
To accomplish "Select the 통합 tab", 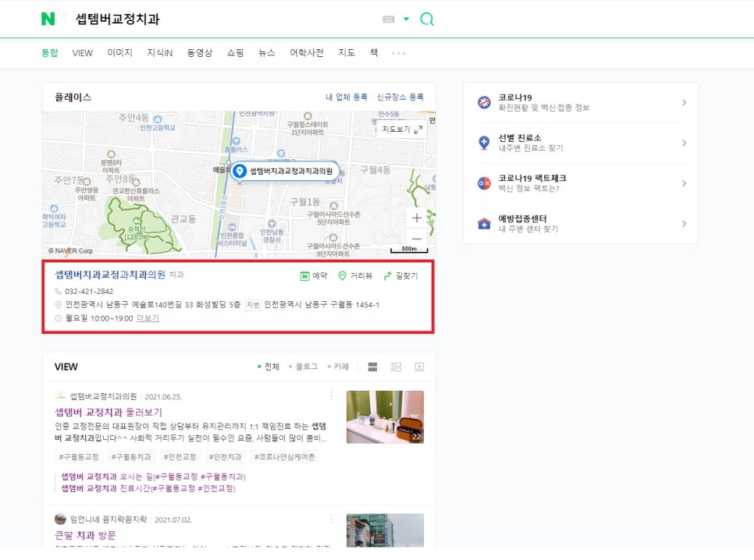I will 49,52.
